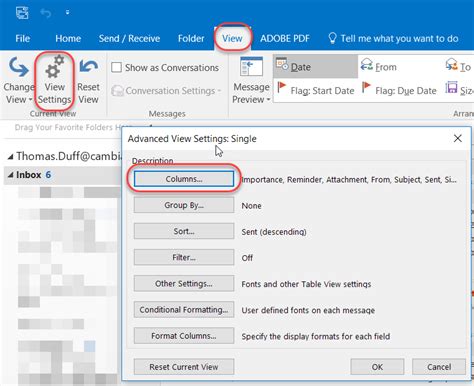The height and width of the screenshot is (386, 474).
Task: Collapse the Inbox folder triangle
Action: (11, 175)
